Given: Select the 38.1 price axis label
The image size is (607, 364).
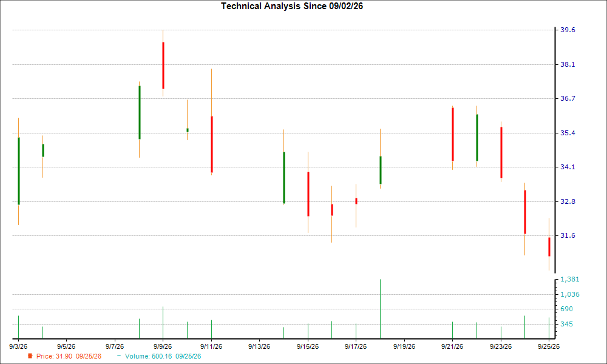Looking at the screenshot, I should click(x=568, y=64).
